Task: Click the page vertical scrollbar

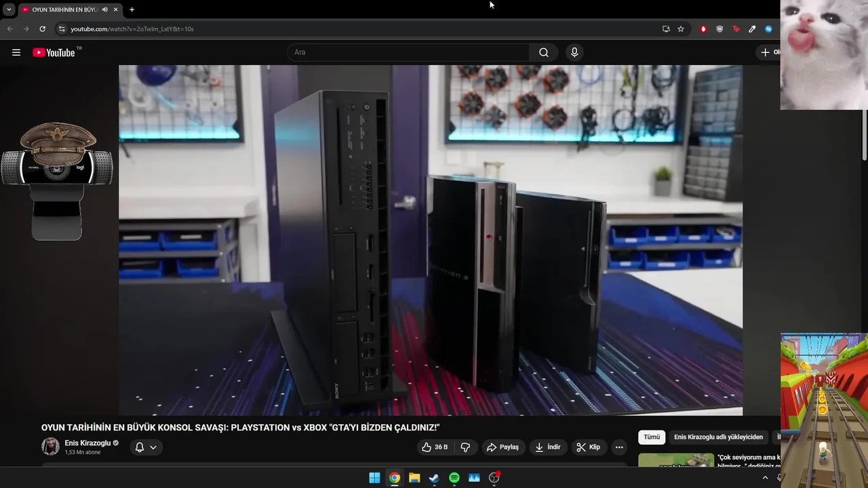Action: [865, 136]
